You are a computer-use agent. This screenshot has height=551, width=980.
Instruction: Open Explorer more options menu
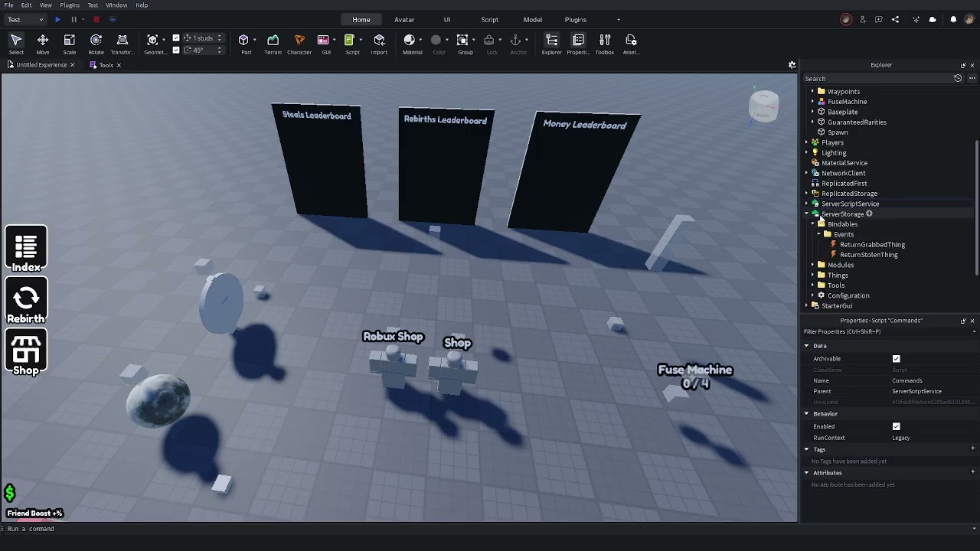pyautogui.click(x=972, y=78)
